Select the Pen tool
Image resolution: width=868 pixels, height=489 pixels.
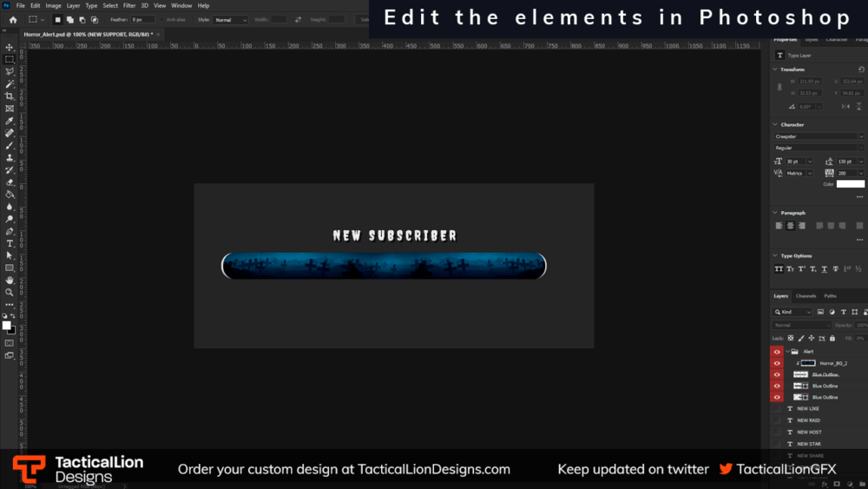point(10,231)
